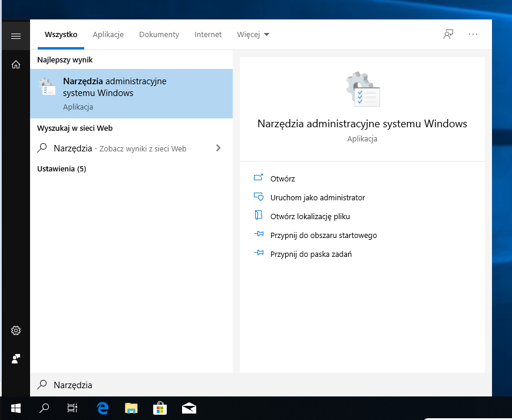Viewport: 512px width, 420px height.
Task: Click the file location folder icon
Action: click(x=258, y=215)
